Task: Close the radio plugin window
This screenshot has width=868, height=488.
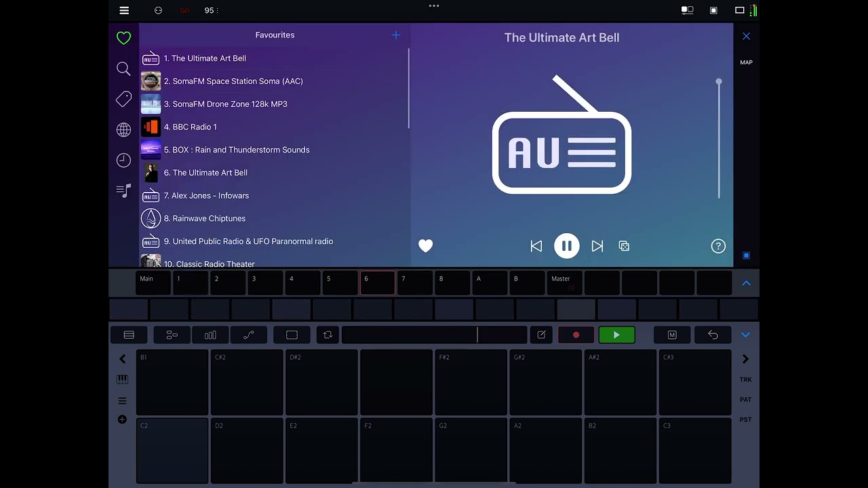Action: click(746, 37)
